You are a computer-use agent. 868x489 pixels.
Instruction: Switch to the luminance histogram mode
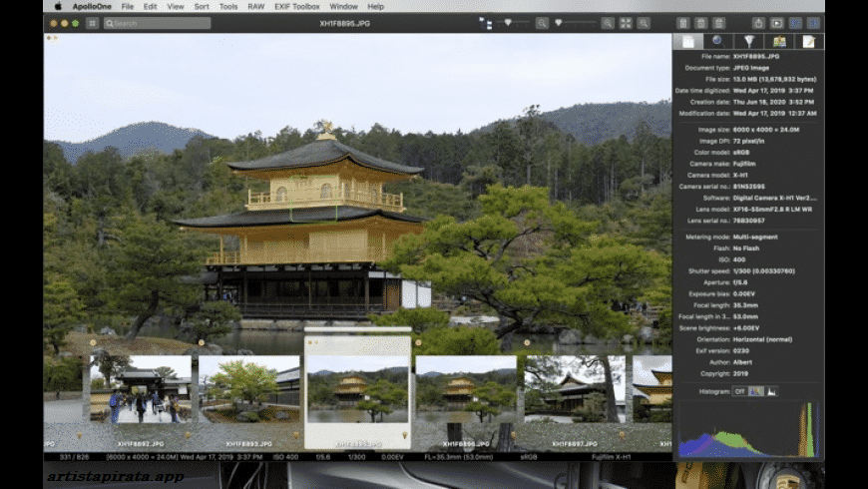[771, 391]
